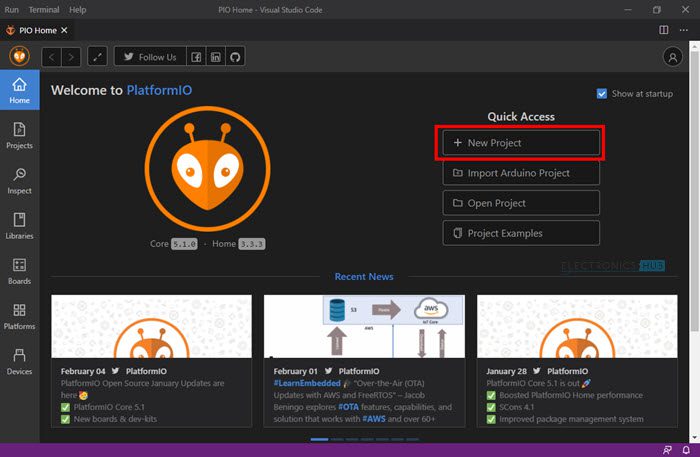Image resolution: width=700 pixels, height=457 pixels.
Task: Open the Inspect tool in the sidebar
Action: 19,181
